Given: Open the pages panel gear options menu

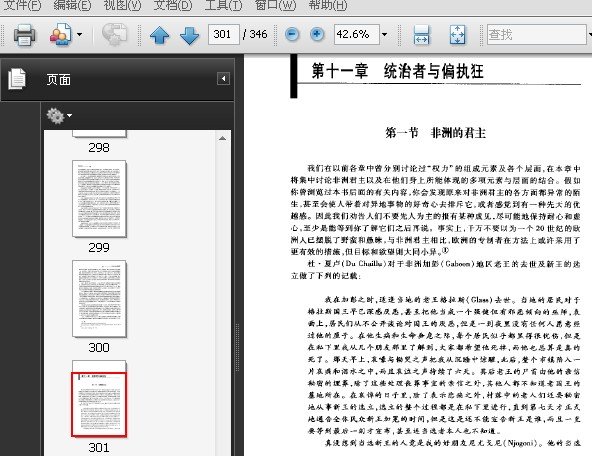Looking at the screenshot, I should [x=59, y=116].
